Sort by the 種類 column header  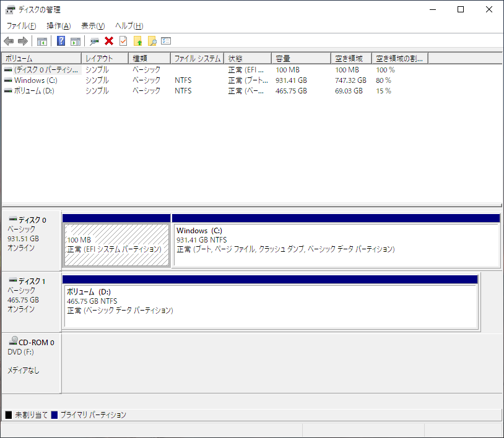149,58
